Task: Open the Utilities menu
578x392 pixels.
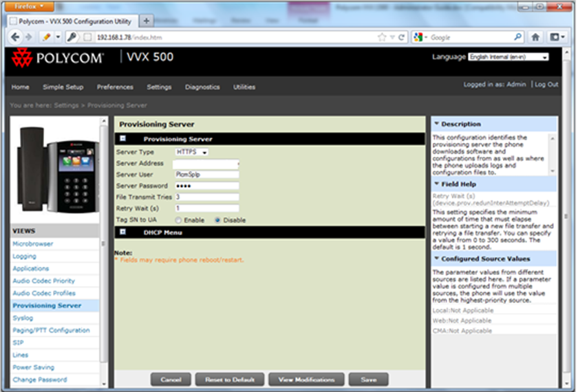Action: tap(244, 87)
